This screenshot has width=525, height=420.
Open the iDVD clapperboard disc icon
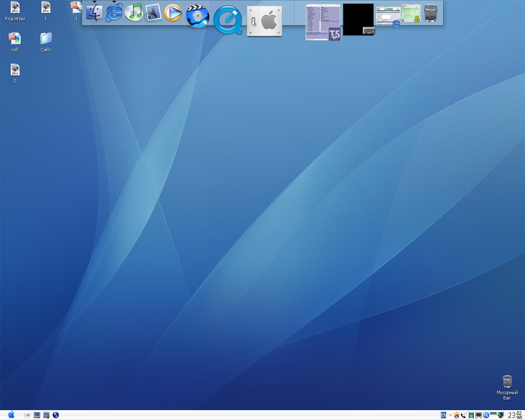198,16
